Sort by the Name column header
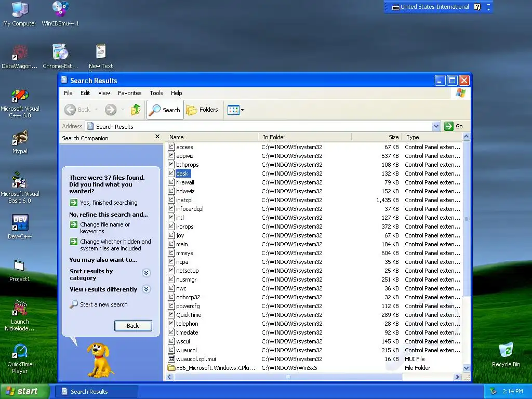 (212, 137)
